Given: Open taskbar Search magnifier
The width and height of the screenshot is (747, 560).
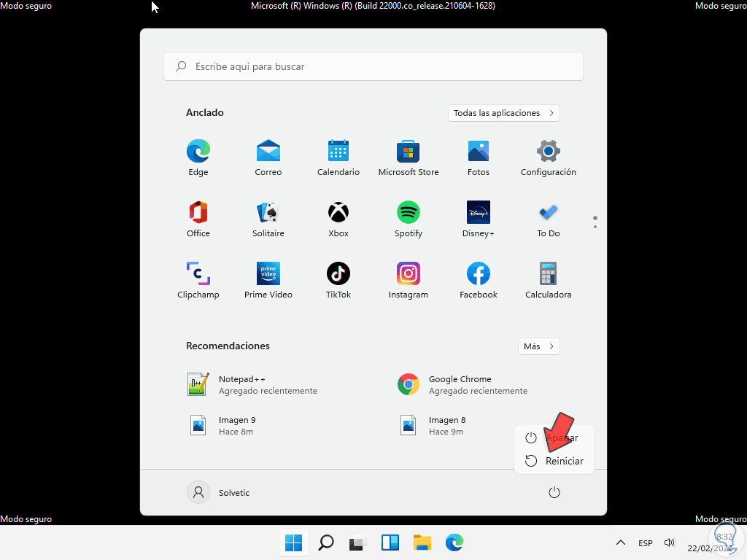Looking at the screenshot, I should [326, 542].
